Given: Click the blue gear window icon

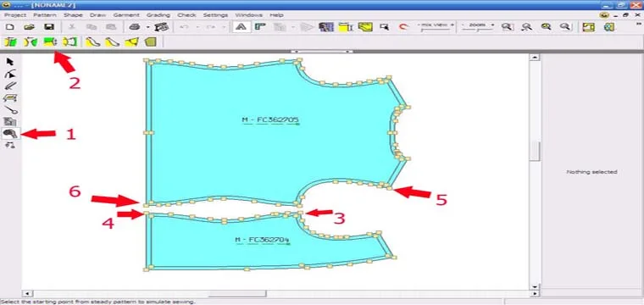Looking at the screenshot, I should [x=608, y=27].
